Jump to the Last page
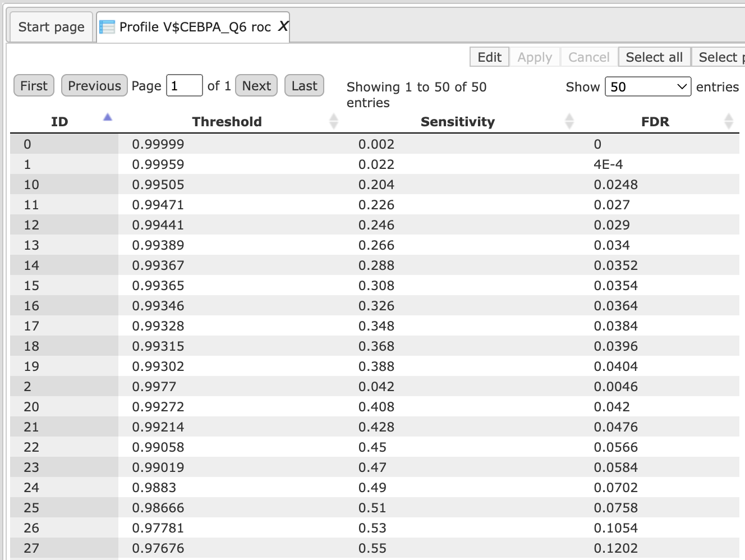Image resolution: width=745 pixels, height=560 pixels. 304,86
